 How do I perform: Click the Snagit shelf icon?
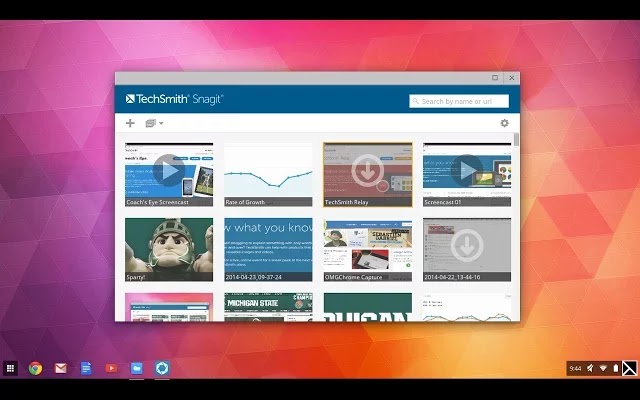[162, 369]
